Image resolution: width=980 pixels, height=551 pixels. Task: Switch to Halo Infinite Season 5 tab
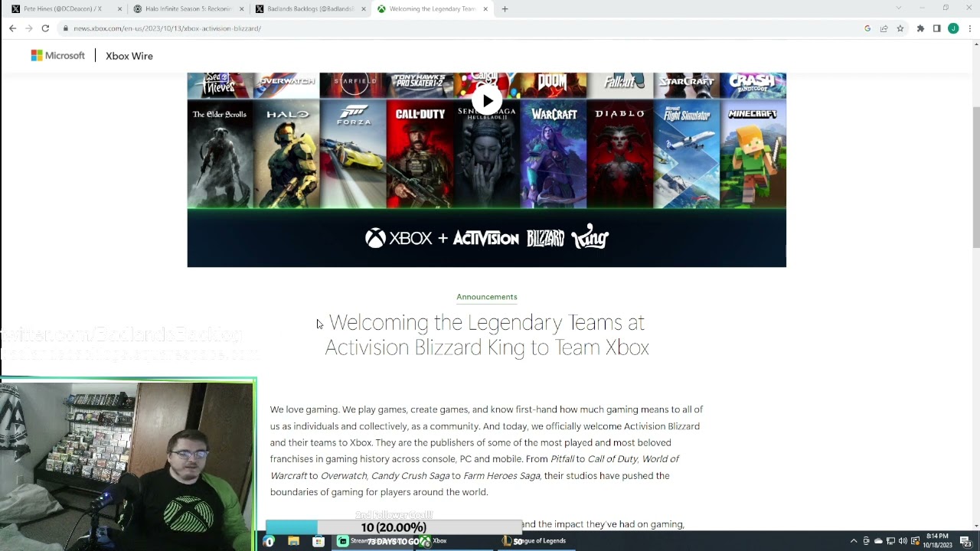[x=188, y=9]
